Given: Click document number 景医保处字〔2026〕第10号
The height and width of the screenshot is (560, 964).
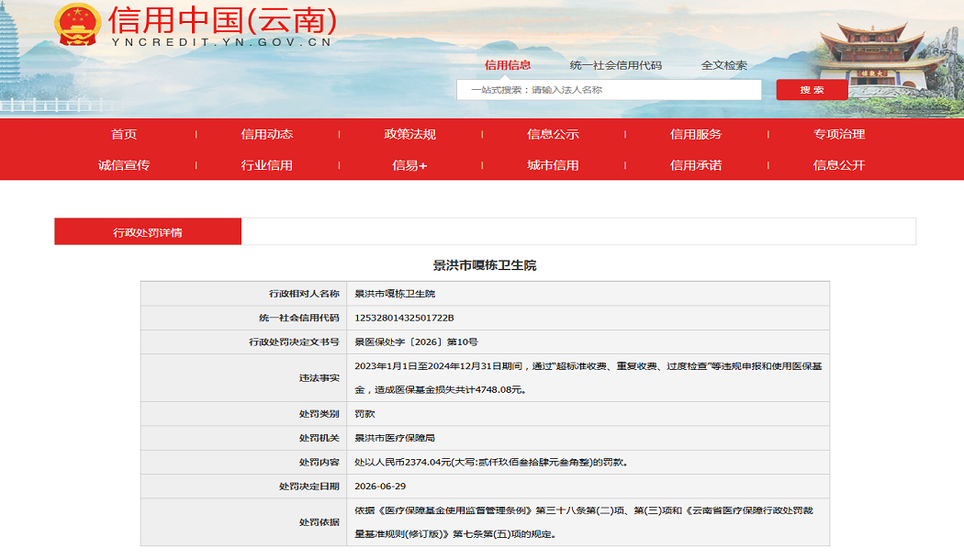Looking at the screenshot, I should [416, 342].
